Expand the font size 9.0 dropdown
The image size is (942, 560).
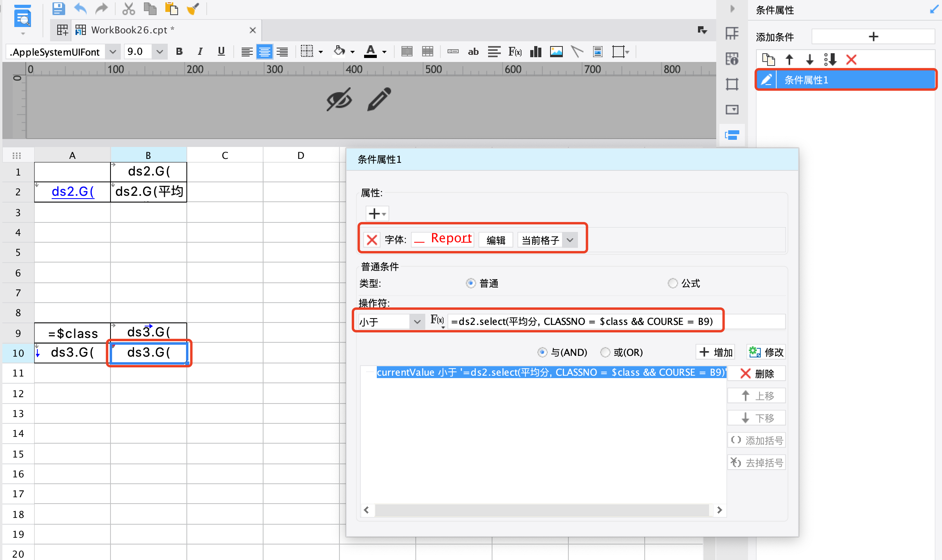pos(159,52)
